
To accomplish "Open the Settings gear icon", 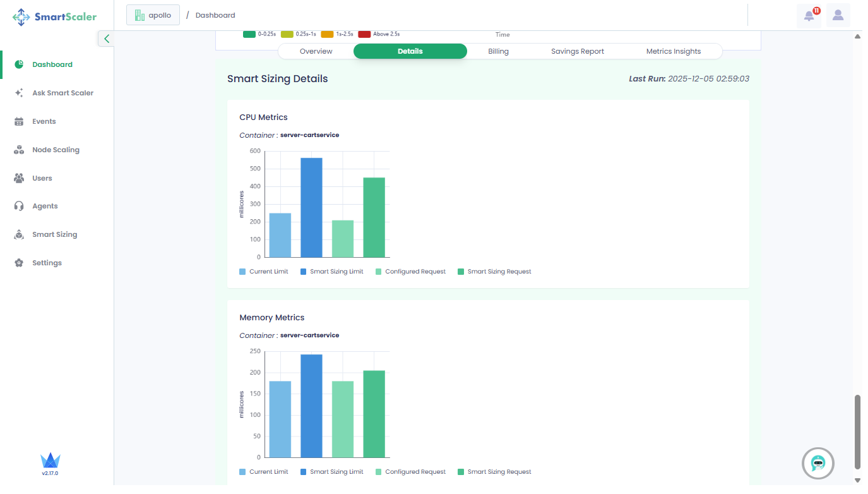I will pos(19,263).
